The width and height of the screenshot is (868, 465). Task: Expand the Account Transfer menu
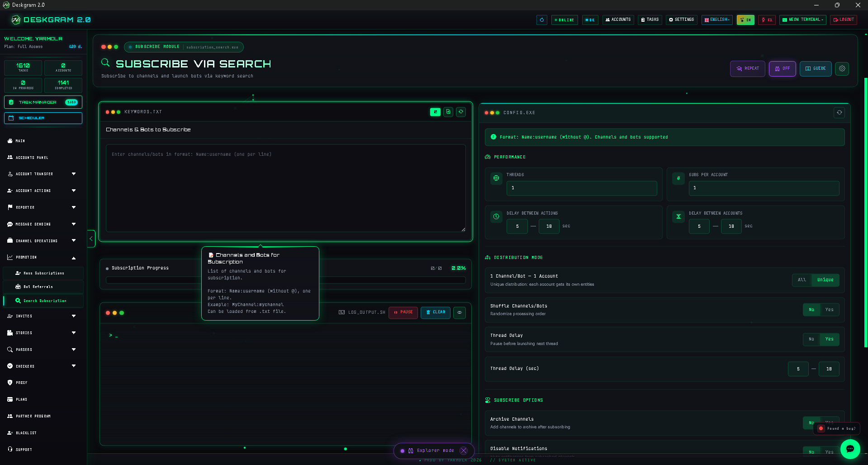[43, 174]
